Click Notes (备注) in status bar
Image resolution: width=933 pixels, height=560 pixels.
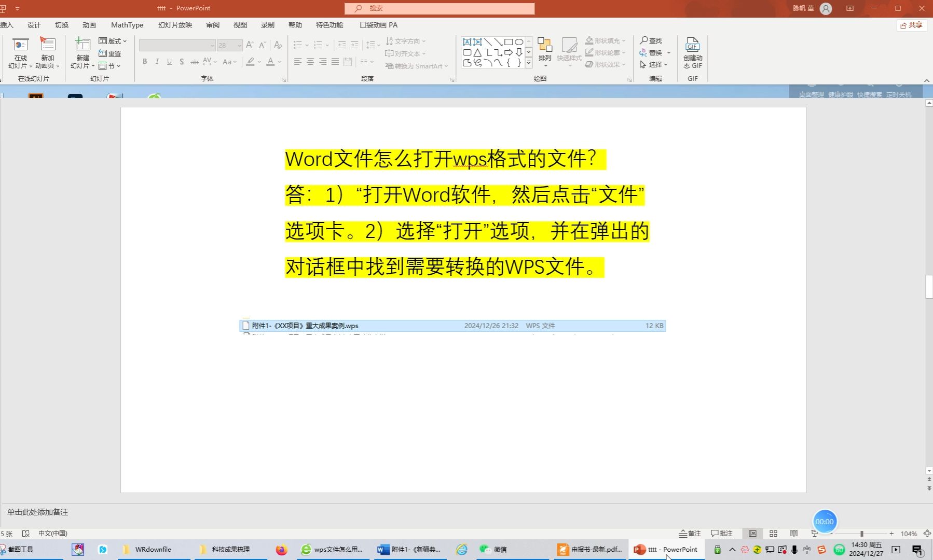[x=690, y=534]
